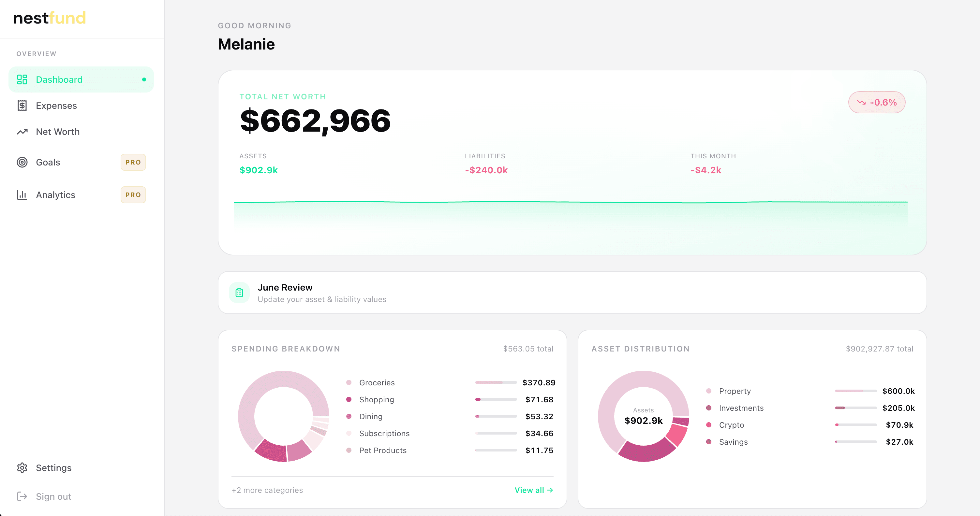Open Settings from the sidebar
Image resolution: width=980 pixels, height=516 pixels.
click(81, 468)
